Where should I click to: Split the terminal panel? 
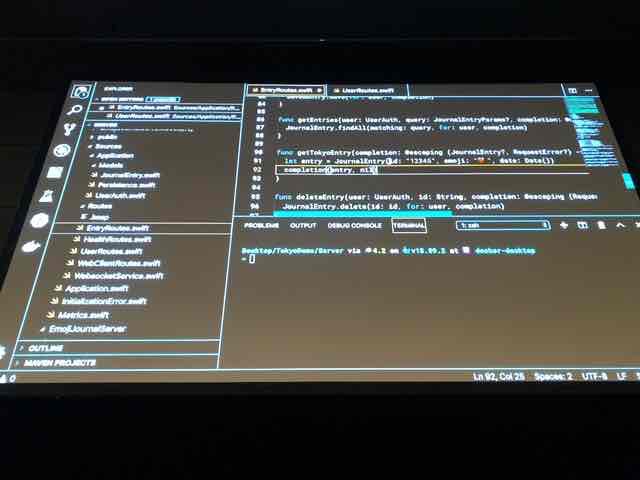(582, 225)
